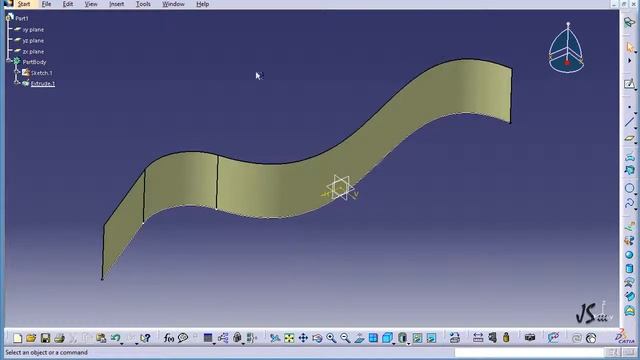
Task: Zoom out with the magnifier minus
Action: (x=345, y=338)
